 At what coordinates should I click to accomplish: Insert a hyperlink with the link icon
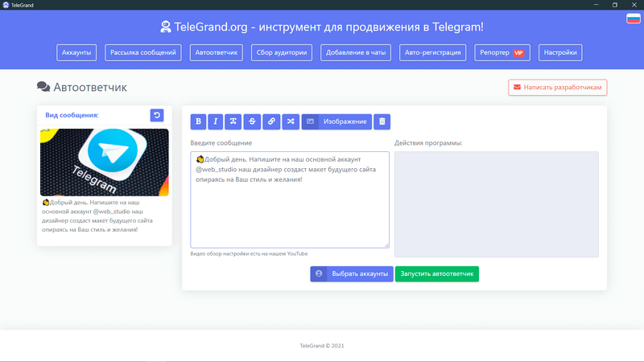click(271, 121)
